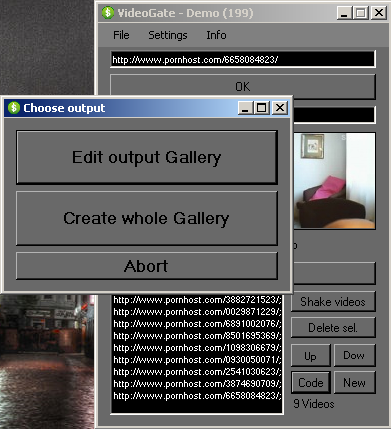Click the OK button in VideoGate
This screenshot has width=391, height=429.
click(x=243, y=87)
